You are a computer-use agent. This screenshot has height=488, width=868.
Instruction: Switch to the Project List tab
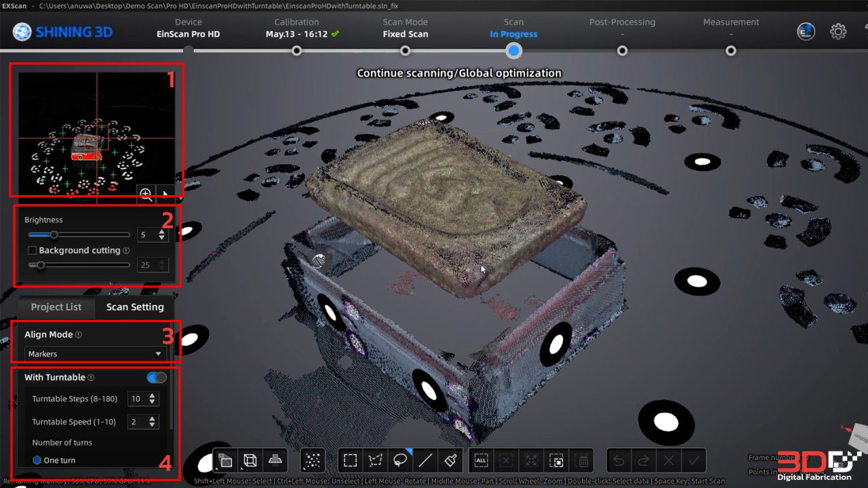[55, 306]
